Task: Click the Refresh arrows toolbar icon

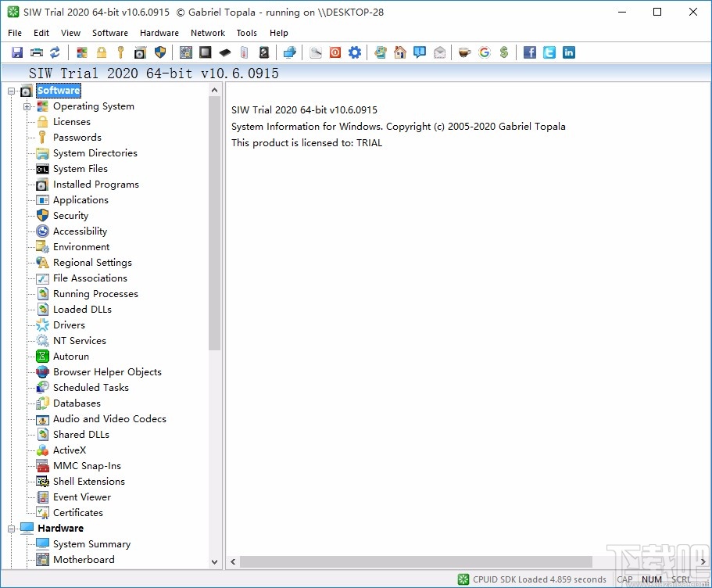Action: click(x=55, y=52)
